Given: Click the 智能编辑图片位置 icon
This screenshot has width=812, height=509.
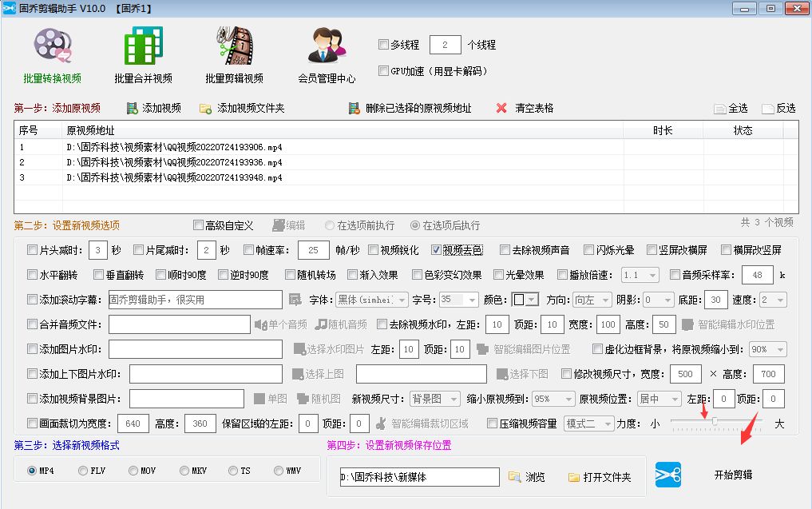Looking at the screenshot, I should (482, 349).
